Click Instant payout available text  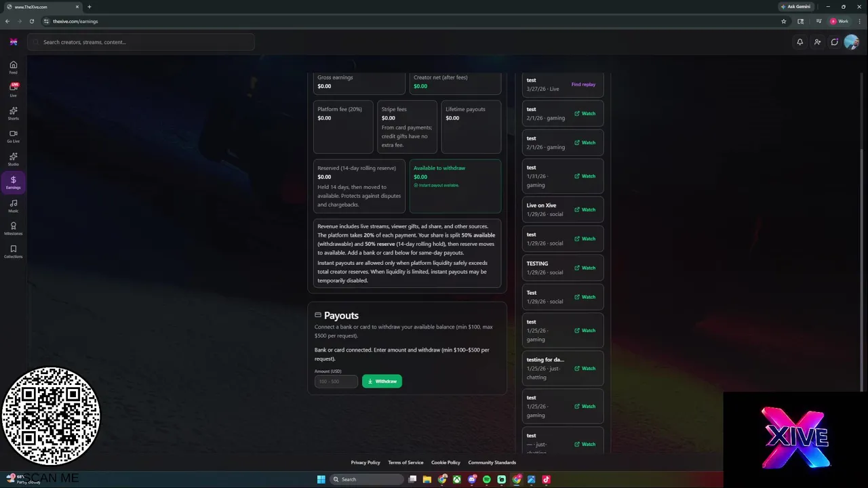coord(439,185)
